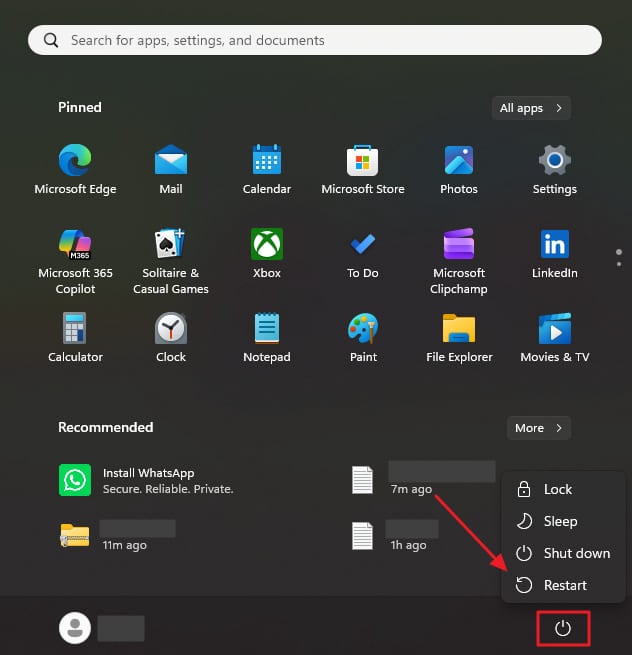Open the document modified 1h ago
This screenshot has width=632, height=655.
coord(395,536)
